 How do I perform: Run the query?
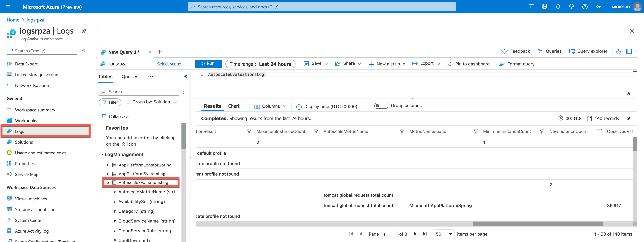[x=208, y=64]
